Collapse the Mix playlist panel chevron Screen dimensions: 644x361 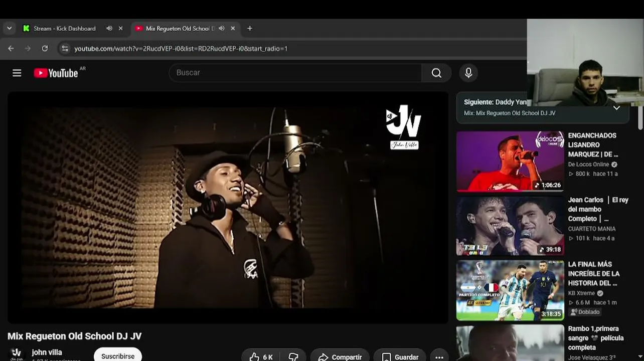pyautogui.click(x=616, y=107)
